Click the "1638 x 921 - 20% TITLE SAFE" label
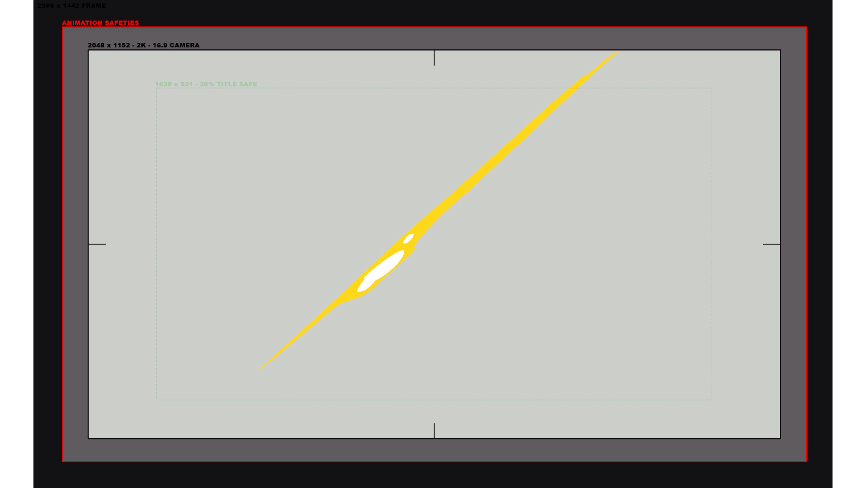This screenshot has width=868, height=488. coord(206,84)
